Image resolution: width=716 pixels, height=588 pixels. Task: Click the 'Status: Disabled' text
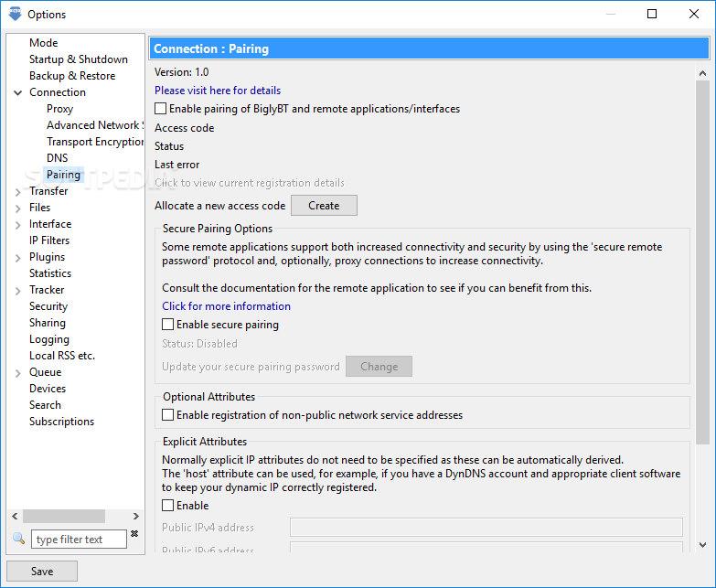(199, 344)
